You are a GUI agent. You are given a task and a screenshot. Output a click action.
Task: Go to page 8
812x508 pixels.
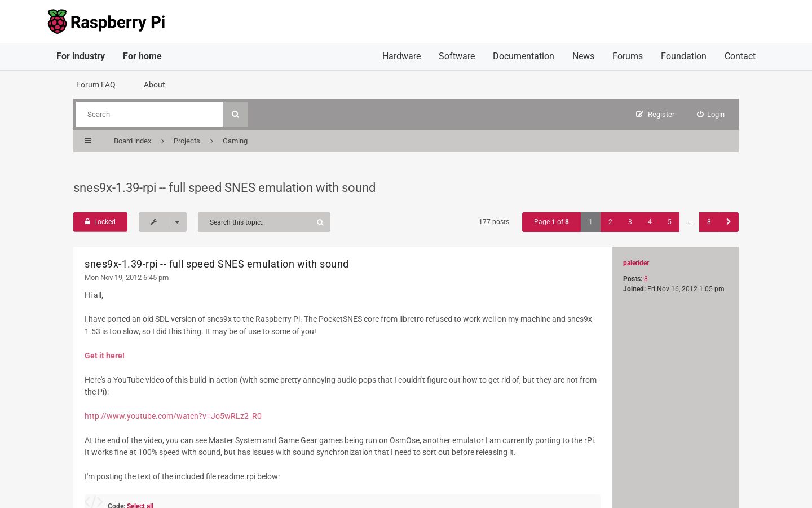(709, 222)
